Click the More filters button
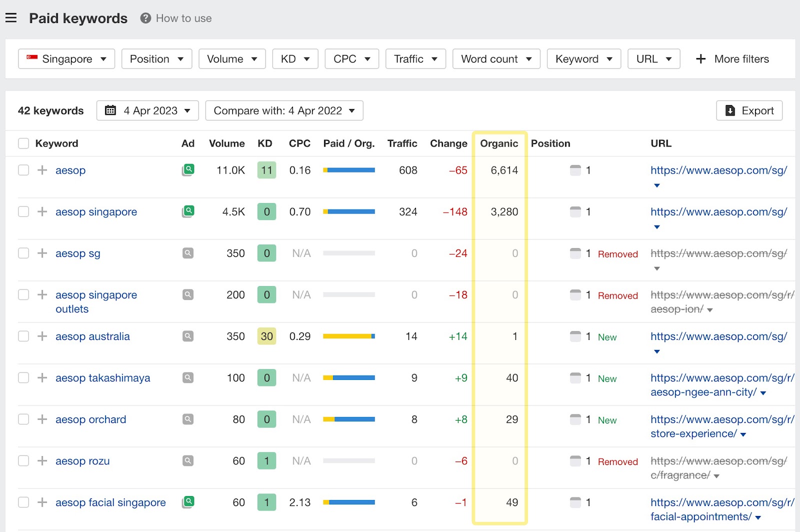The width and height of the screenshot is (800, 532). coord(732,58)
